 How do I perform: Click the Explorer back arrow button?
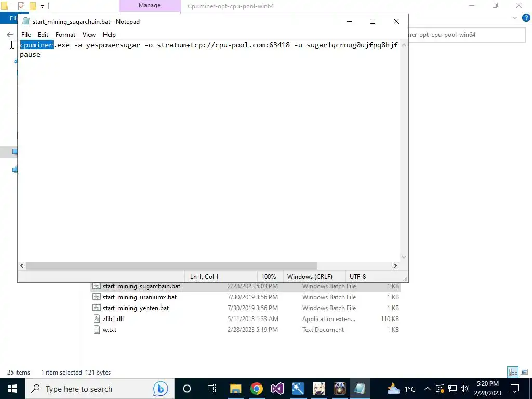pyautogui.click(x=10, y=35)
